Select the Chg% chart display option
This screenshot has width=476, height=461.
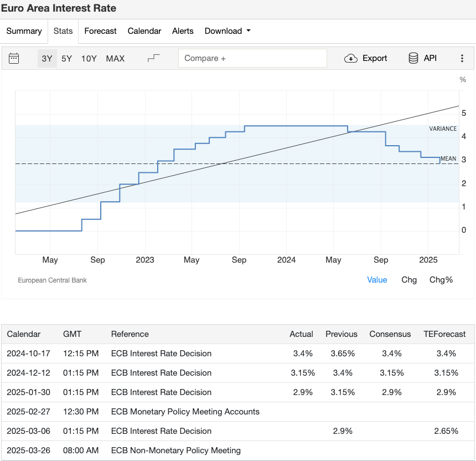441,280
